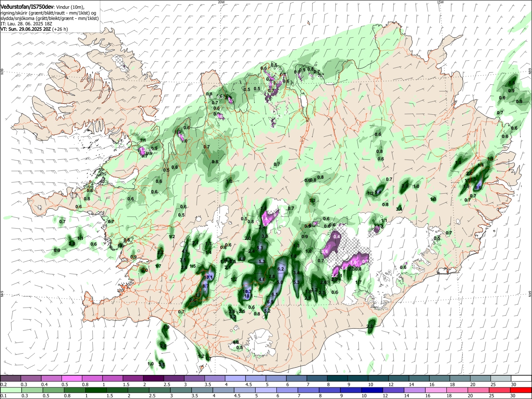This screenshot has height=399, width=532.
Task: Click the lavender 4 snow legend swatch
Action: tap(235, 378)
